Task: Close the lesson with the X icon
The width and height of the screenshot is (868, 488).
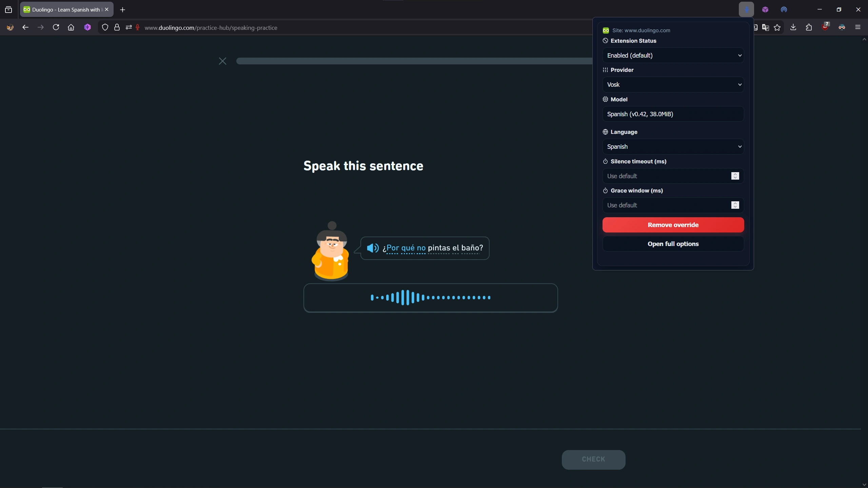Action: (x=222, y=61)
